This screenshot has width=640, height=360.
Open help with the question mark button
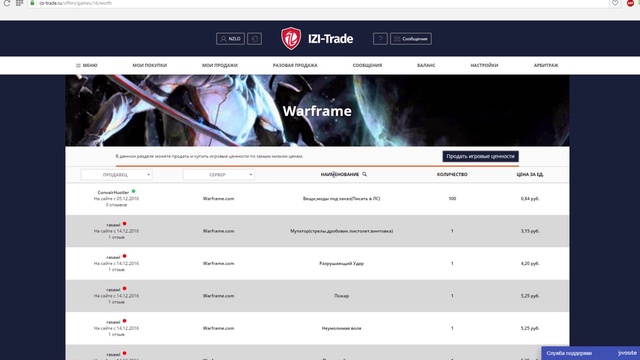pyautogui.click(x=380, y=39)
